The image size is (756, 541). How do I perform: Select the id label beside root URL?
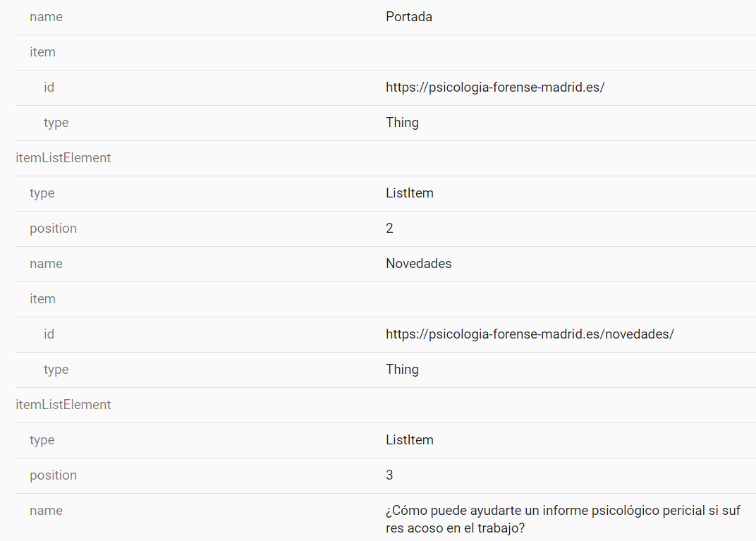pyautogui.click(x=49, y=87)
